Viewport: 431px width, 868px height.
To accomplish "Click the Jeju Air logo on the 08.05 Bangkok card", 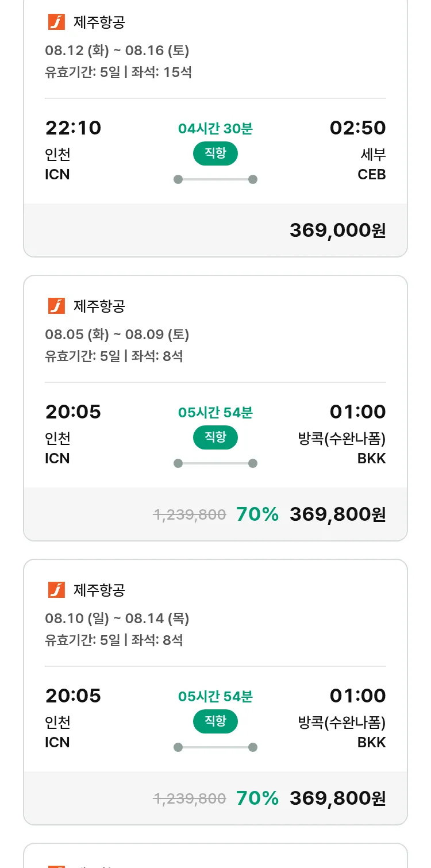I will [56, 306].
